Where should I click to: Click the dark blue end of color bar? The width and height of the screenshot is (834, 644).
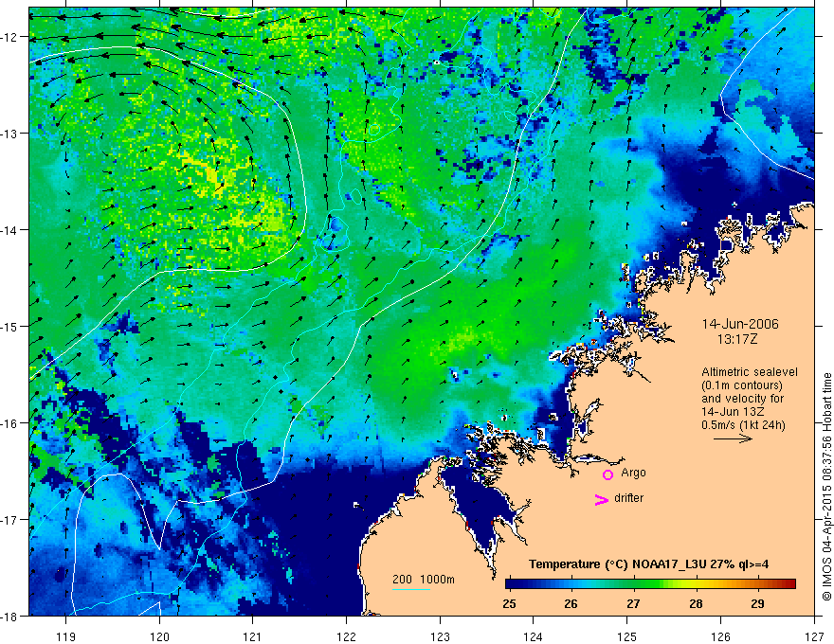click(x=512, y=584)
